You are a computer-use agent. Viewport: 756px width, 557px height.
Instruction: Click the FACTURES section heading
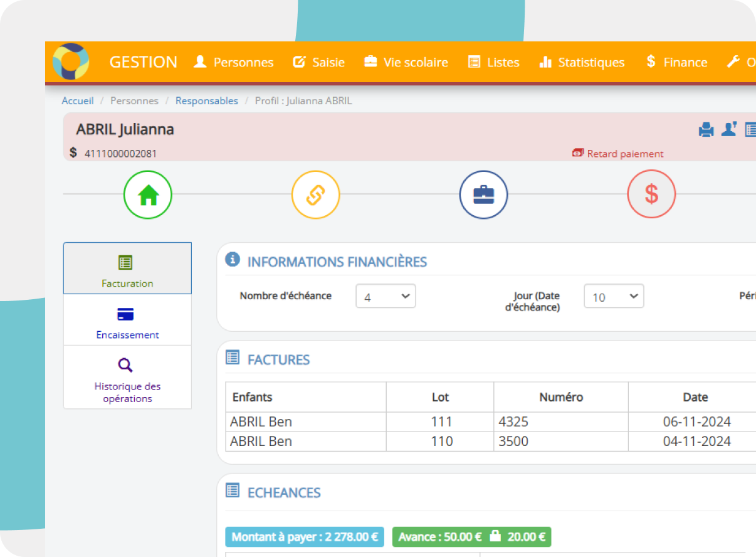click(279, 360)
